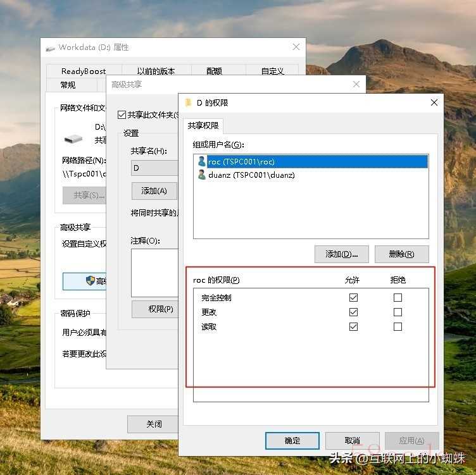The image size is (476, 475).
Task: Click the 更改 permission label
Action: pyautogui.click(x=209, y=312)
